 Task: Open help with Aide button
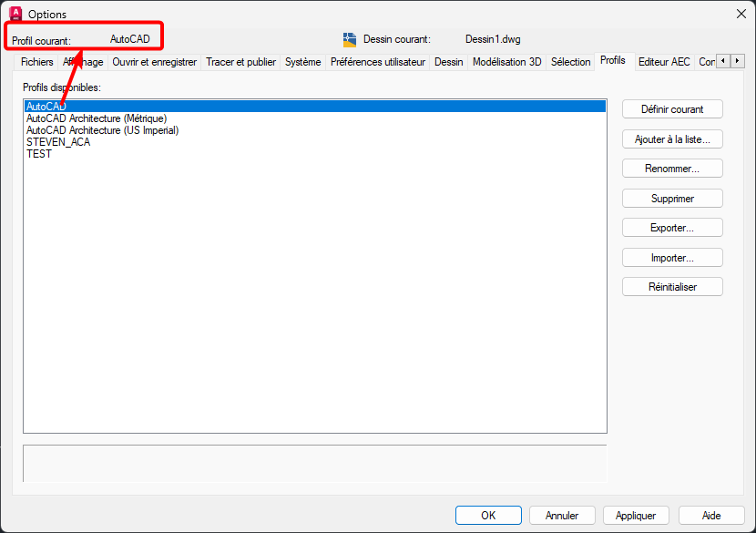tap(711, 515)
